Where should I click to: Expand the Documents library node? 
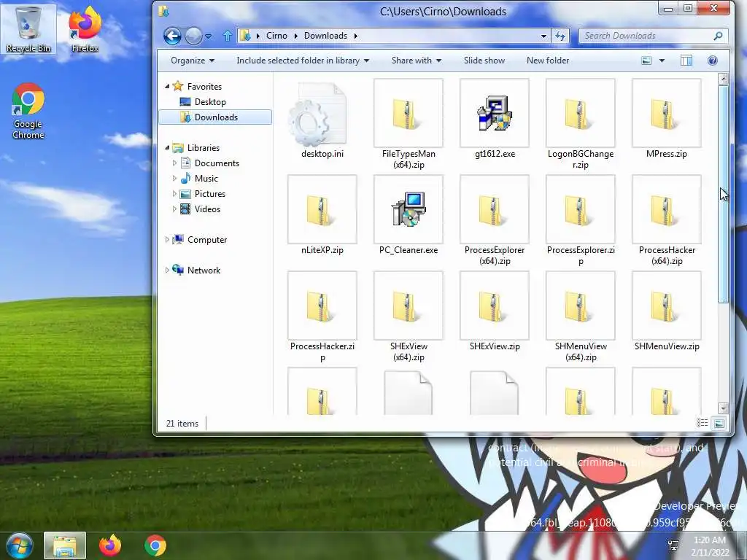(174, 163)
